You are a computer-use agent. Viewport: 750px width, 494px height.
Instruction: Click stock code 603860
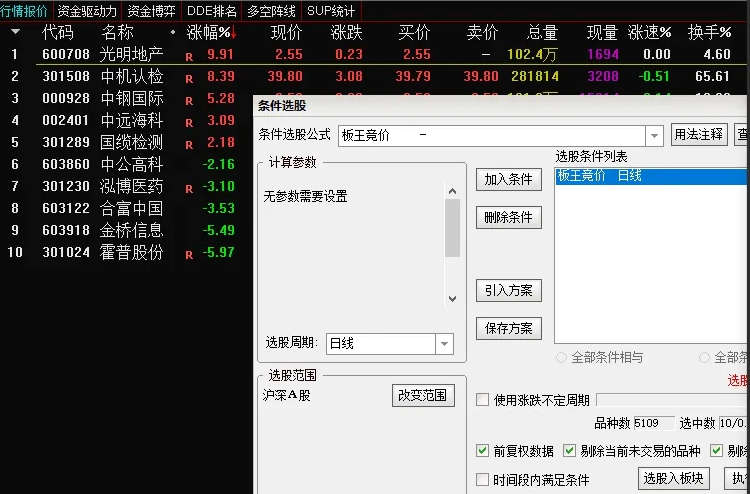66,164
